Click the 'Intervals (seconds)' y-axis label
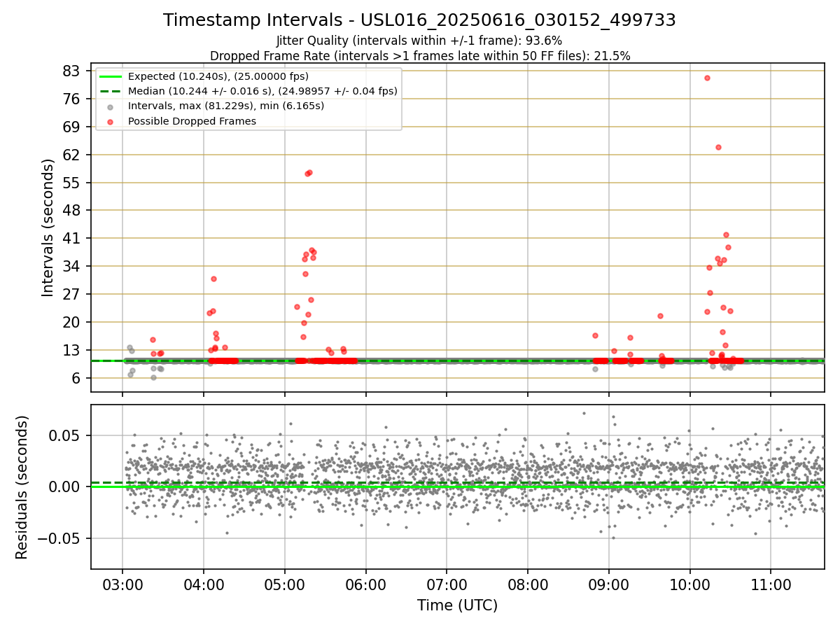The image size is (840, 630). point(48,227)
